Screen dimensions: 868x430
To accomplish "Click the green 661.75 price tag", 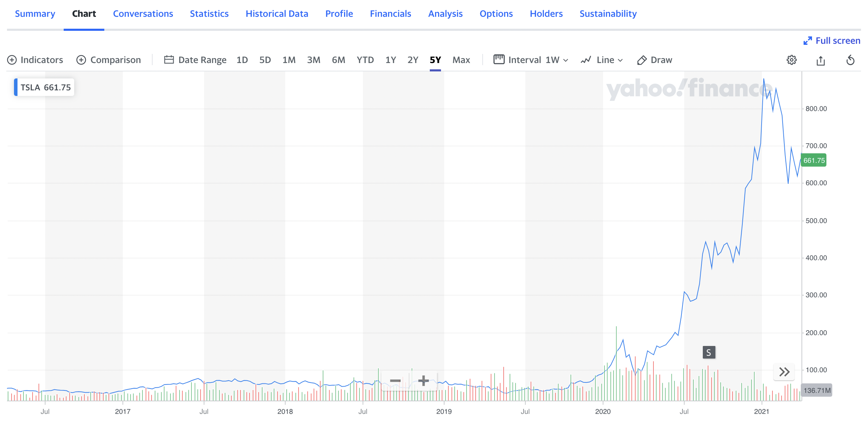I will click(814, 160).
